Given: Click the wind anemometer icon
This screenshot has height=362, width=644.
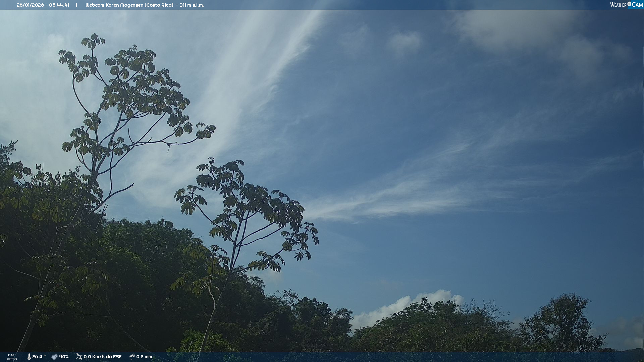Looking at the screenshot, I should [79, 357].
